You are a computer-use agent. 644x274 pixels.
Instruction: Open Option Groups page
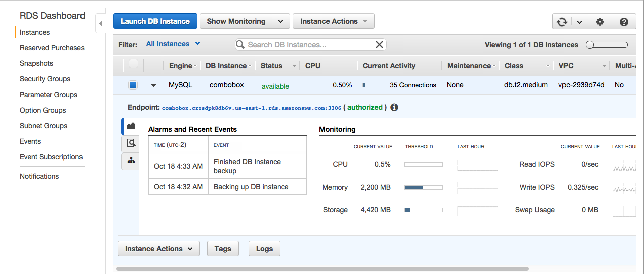(x=43, y=110)
